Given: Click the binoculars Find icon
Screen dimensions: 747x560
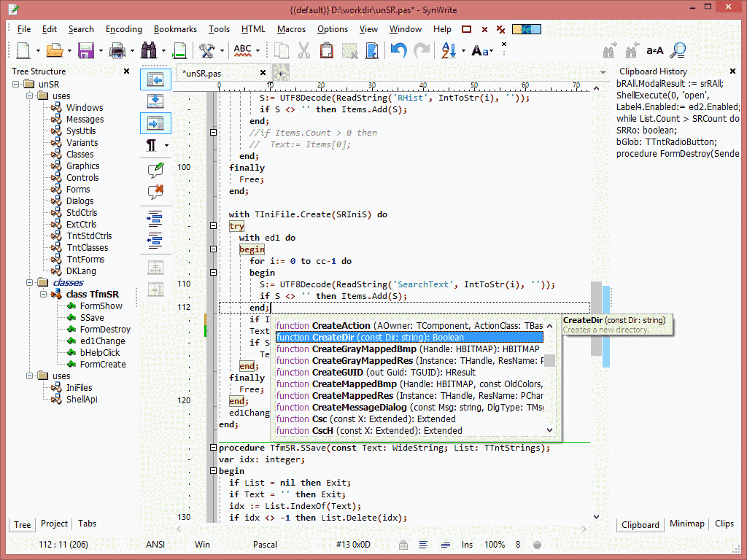Looking at the screenshot, I should [x=150, y=50].
